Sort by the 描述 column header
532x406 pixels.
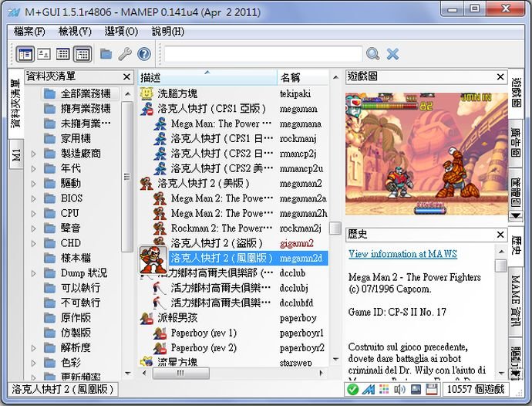click(x=207, y=78)
